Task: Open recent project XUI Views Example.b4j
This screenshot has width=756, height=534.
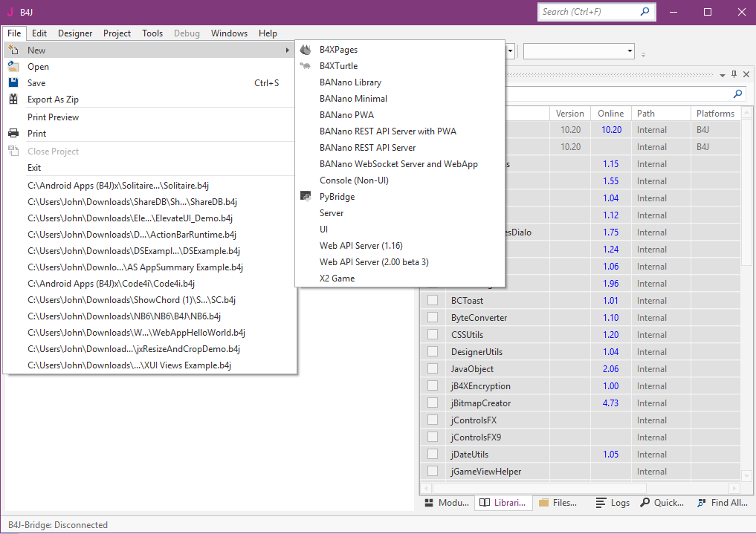Action: [x=149, y=365]
